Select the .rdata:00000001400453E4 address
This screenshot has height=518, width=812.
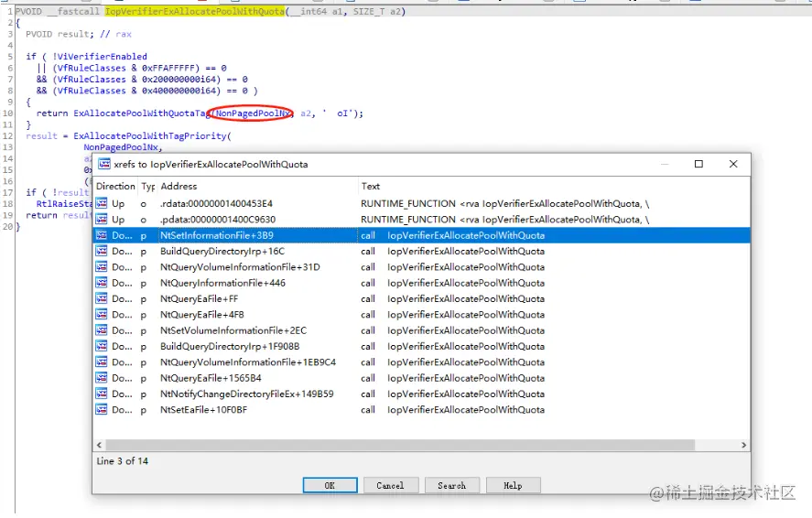click(216, 203)
